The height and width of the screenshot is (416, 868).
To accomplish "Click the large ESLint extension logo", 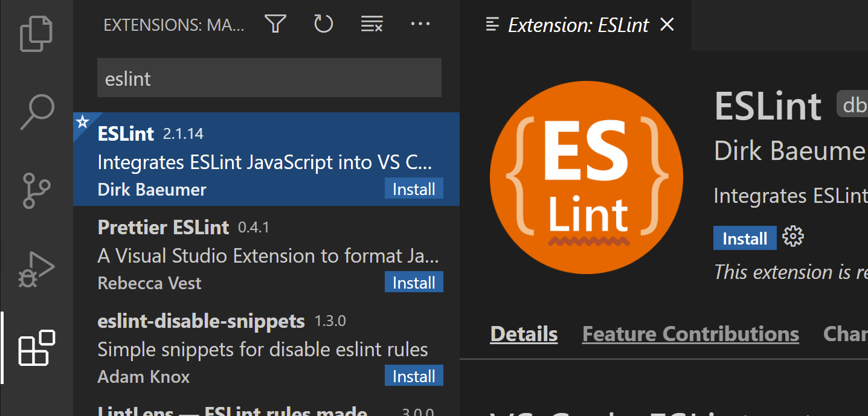I will pos(587,178).
